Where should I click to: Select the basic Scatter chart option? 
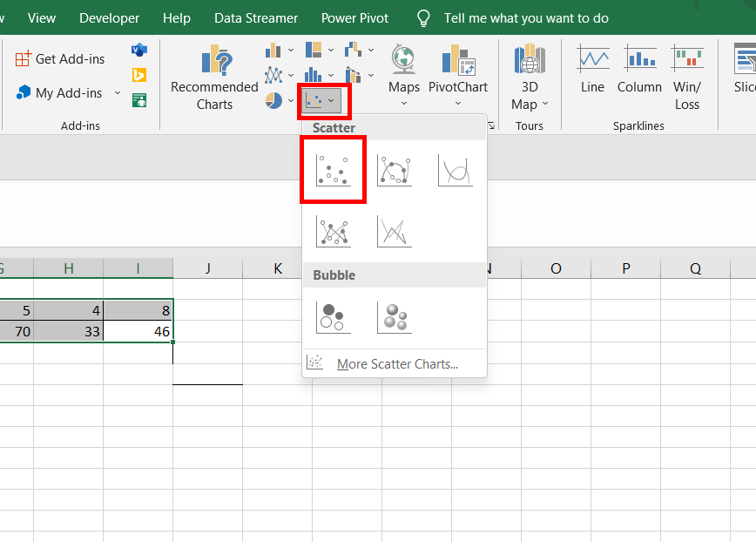click(334, 170)
